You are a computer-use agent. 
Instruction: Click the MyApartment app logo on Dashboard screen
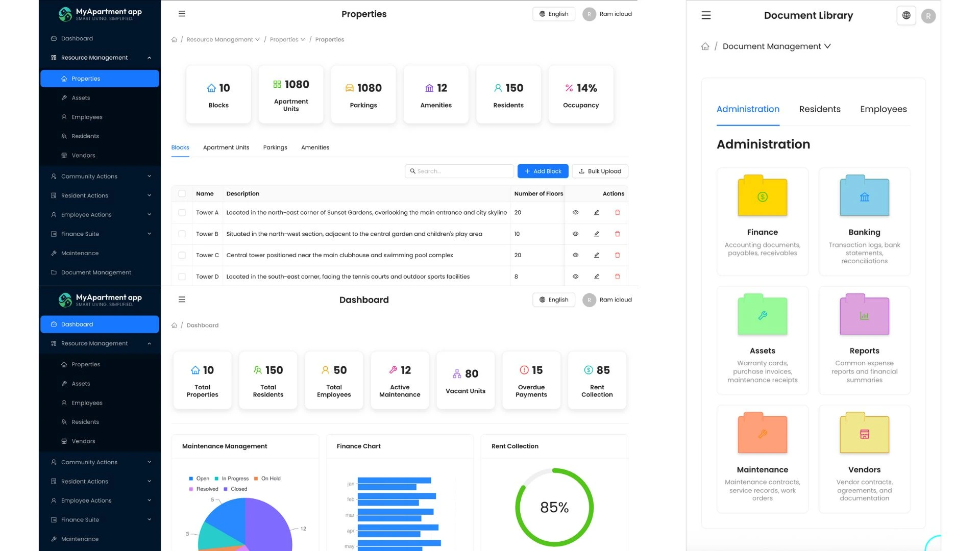click(100, 299)
